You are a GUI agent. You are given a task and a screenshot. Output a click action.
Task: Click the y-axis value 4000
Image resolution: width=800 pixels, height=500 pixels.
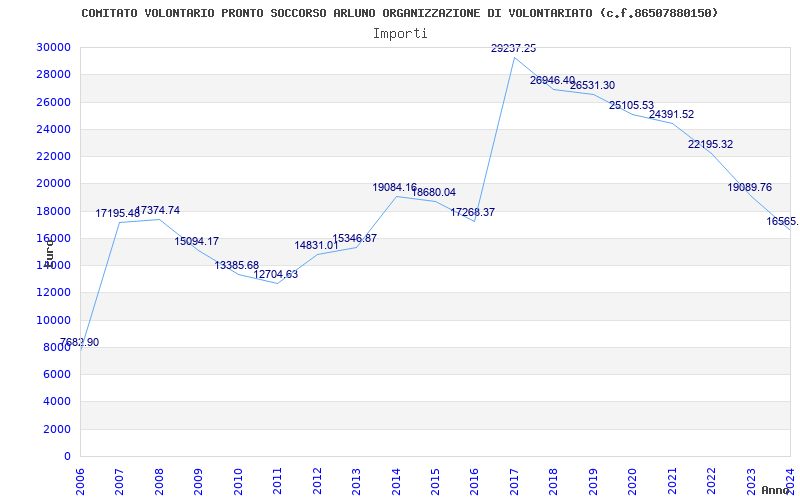coord(57,402)
